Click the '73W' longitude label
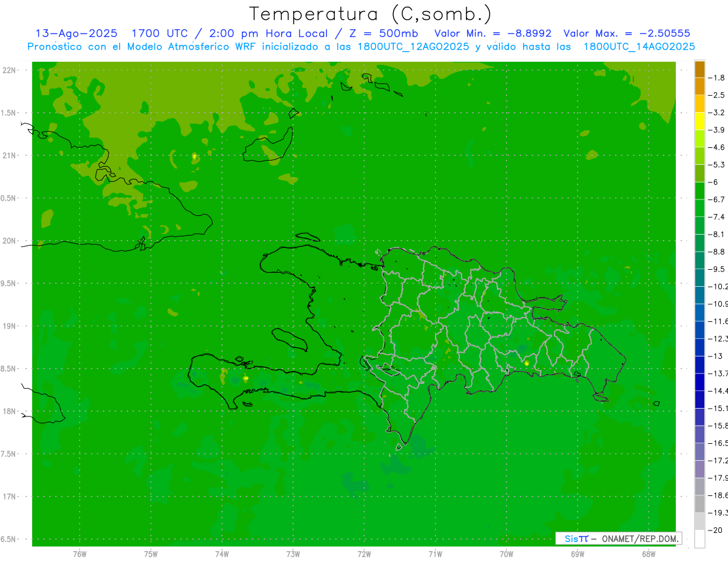The height and width of the screenshot is (562, 728). (x=293, y=554)
